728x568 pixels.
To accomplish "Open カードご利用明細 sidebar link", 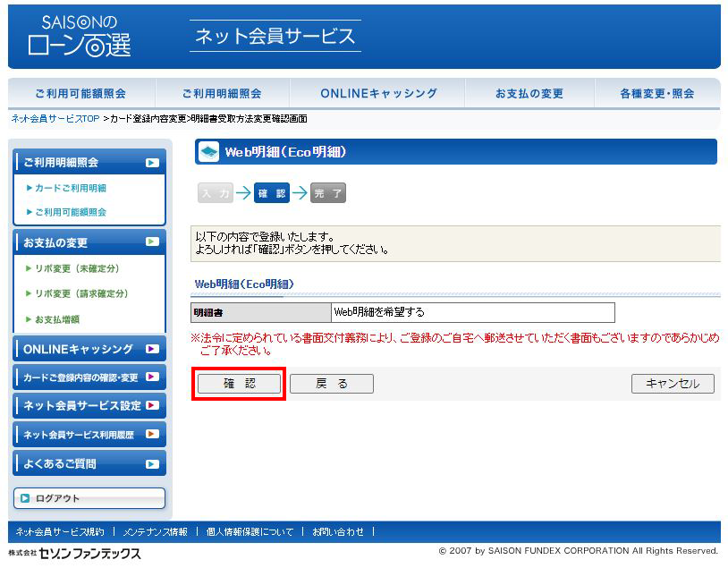I will coord(70,188).
